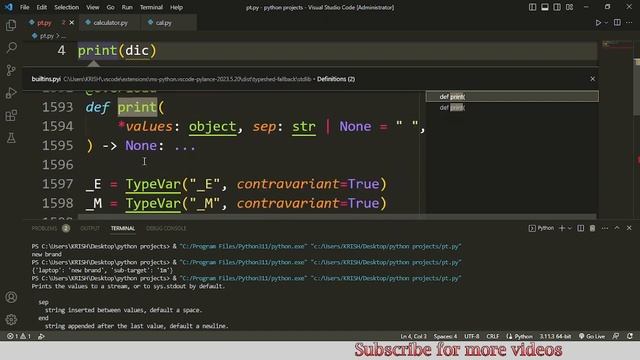Screen dimensions: 640x360
Task: Add a new terminal with plus icon
Action: 562,228
